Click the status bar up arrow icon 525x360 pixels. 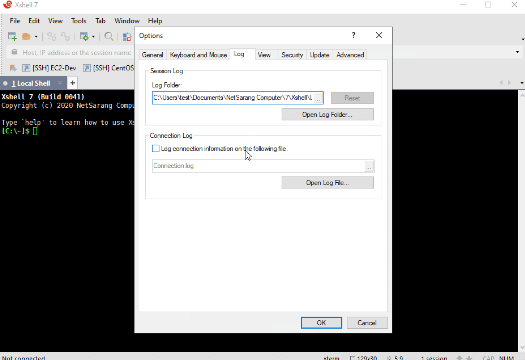coord(459,358)
